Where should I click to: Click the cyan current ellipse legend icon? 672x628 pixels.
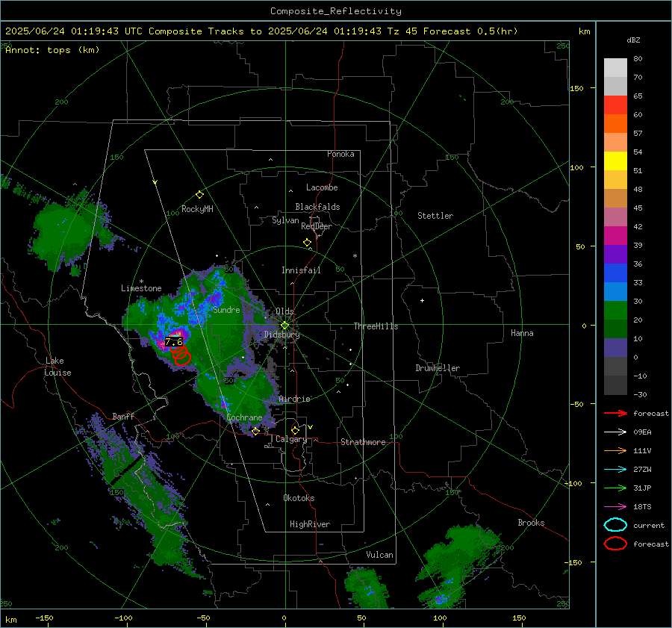coord(615,525)
